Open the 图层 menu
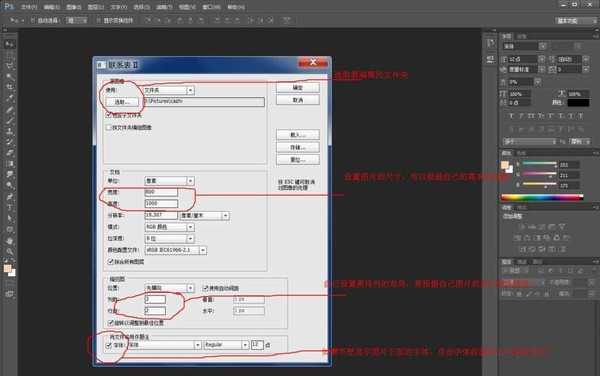The image size is (600, 376). 96,7
